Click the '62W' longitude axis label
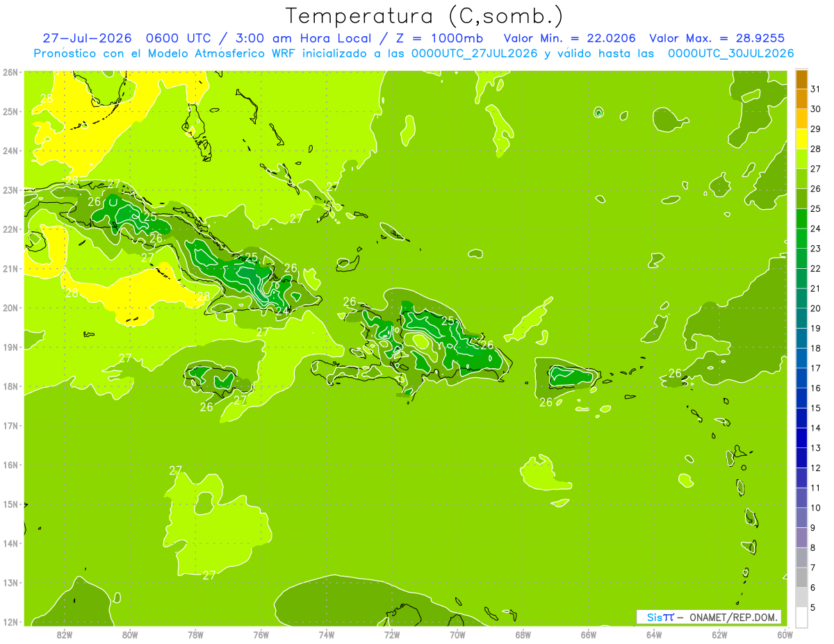 pos(719,634)
